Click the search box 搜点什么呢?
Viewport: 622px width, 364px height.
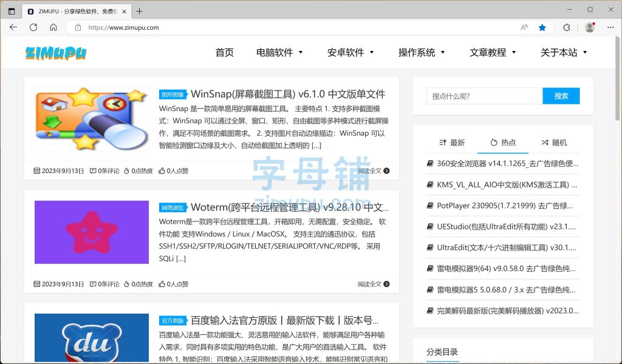coord(484,96)
